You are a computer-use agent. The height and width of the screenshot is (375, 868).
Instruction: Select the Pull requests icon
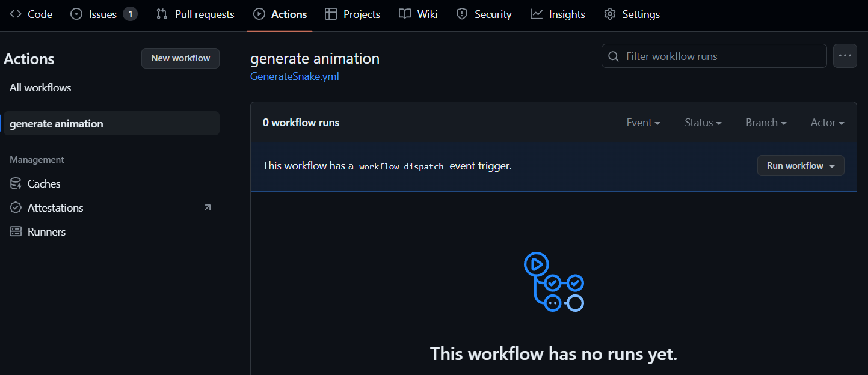pyautogui.click(x=161, y=13)
